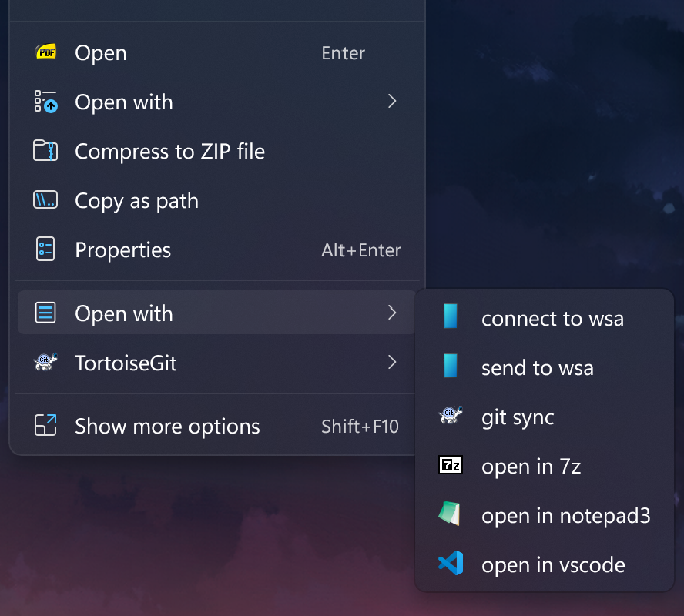Click the Enter shortcut hint next to Open
The width and height of the screenshot is (684, 616).
coord(344,53)
